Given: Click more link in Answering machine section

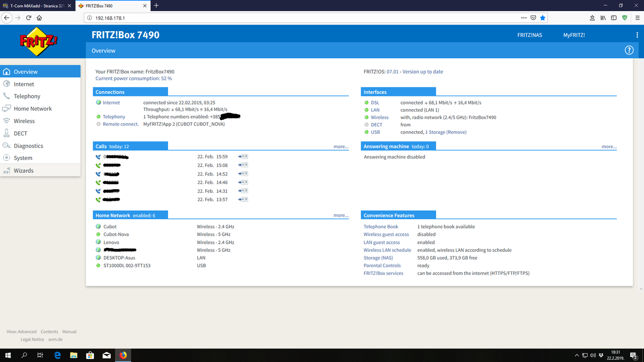Looking at the screenshot, I should pyautogui.click(x=609, y=146).
